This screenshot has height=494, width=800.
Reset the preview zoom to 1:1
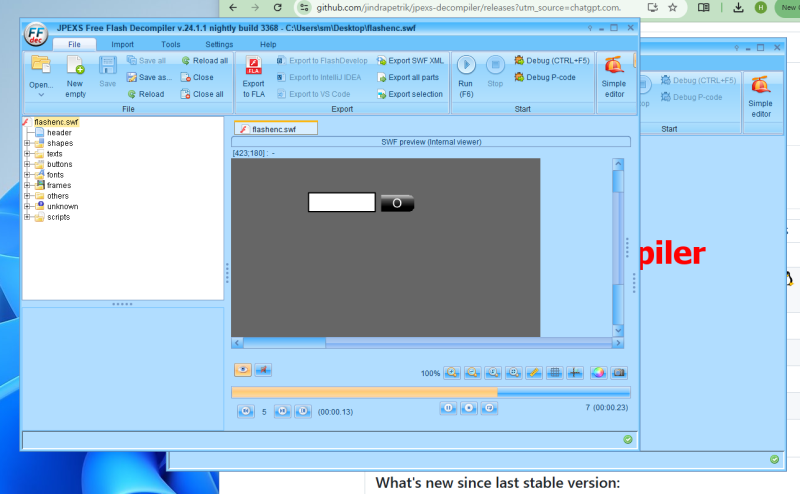[x=493, y=373]
